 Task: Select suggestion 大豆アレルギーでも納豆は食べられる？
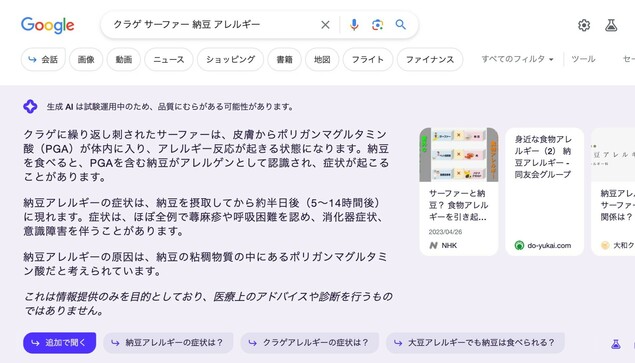[x=475, y=343]
